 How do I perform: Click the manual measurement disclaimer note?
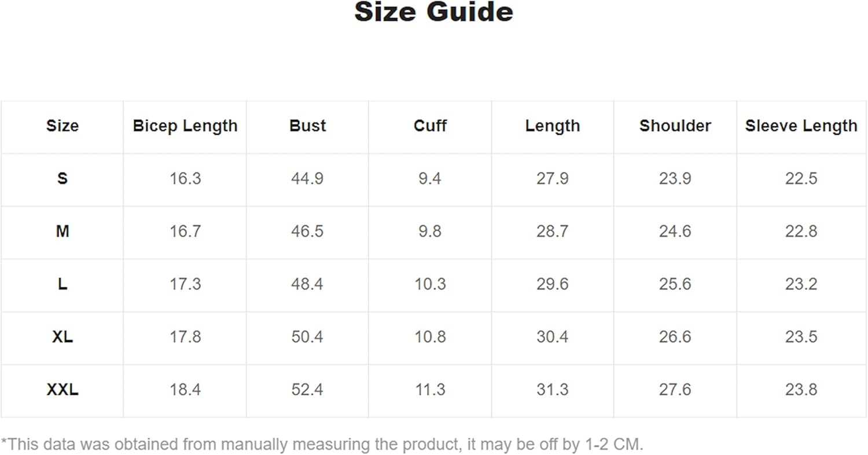click(x=322, y=445)
